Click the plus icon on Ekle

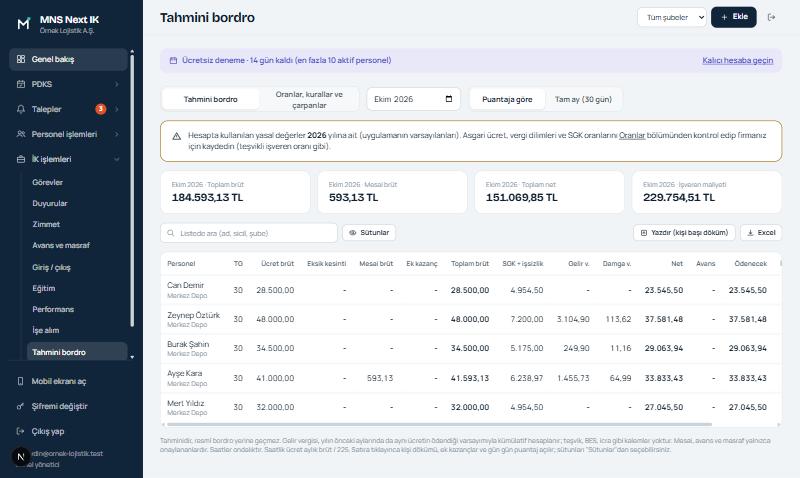[724, 17]
